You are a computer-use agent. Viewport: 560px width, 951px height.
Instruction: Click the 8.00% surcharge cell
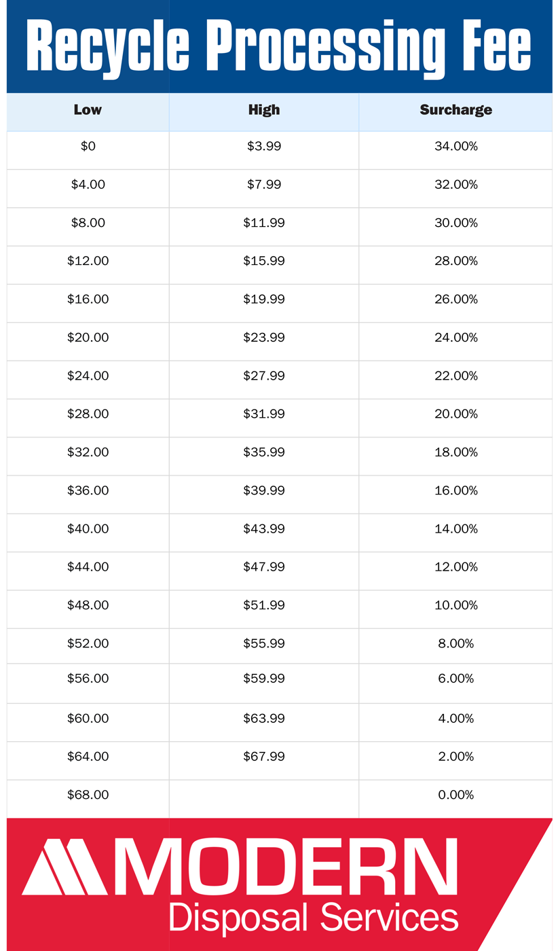(x=455, y=643)
